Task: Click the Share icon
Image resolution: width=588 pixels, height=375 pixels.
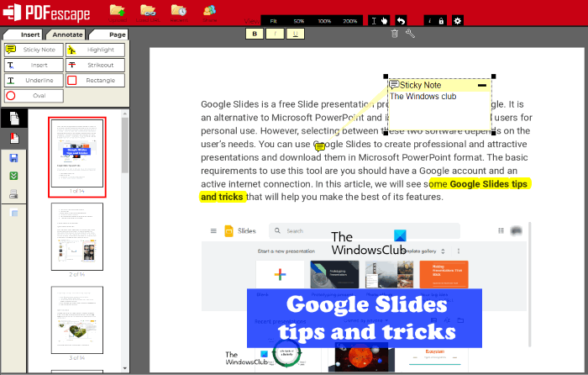Action: point(210,11)
